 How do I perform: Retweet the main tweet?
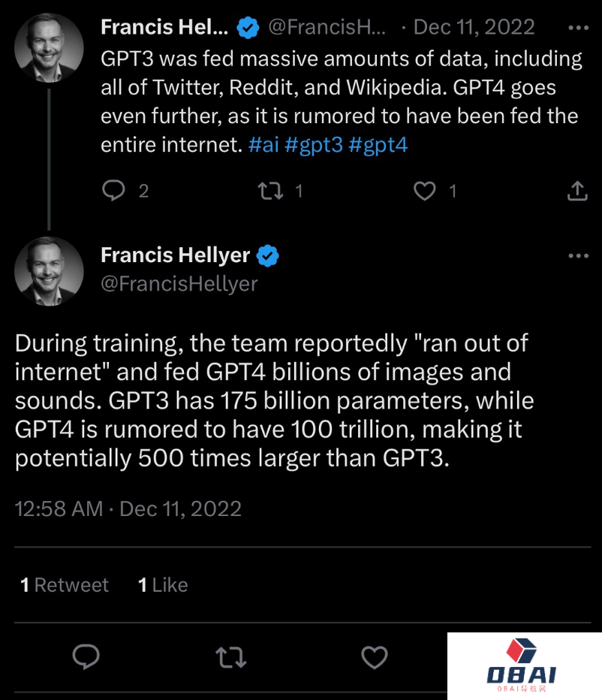tap(230, 657)
